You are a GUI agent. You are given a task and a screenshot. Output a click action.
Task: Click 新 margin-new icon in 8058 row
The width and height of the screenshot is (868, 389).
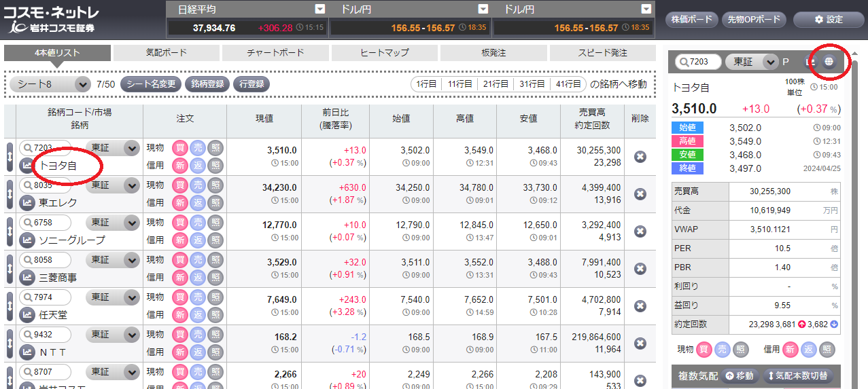[180, 277]
